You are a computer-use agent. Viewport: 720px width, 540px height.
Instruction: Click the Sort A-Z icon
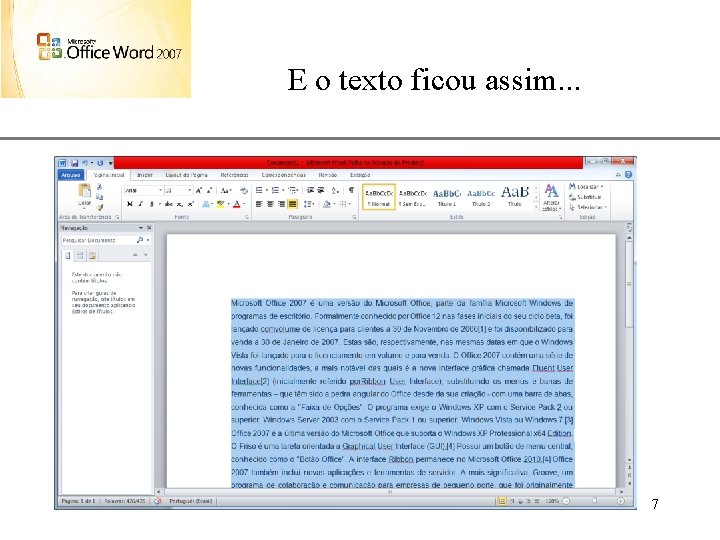(x=335, y=191)
